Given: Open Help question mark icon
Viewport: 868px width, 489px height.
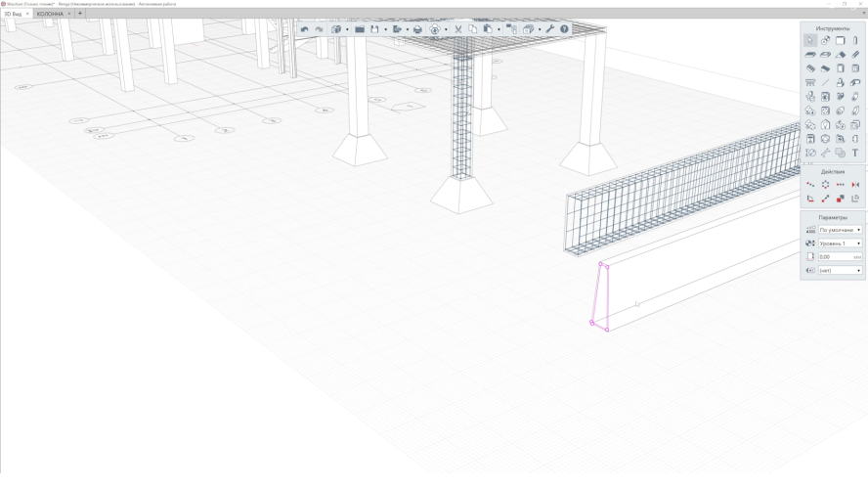Looking at the screenshot, I should click(x=564, y=29).
